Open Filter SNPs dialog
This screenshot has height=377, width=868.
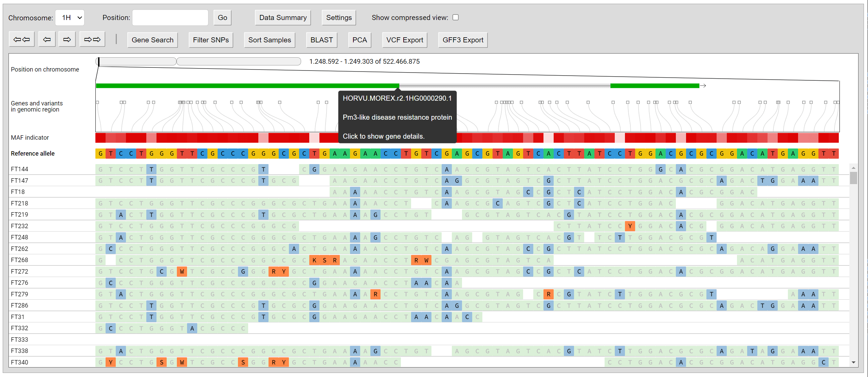point(211,40)
